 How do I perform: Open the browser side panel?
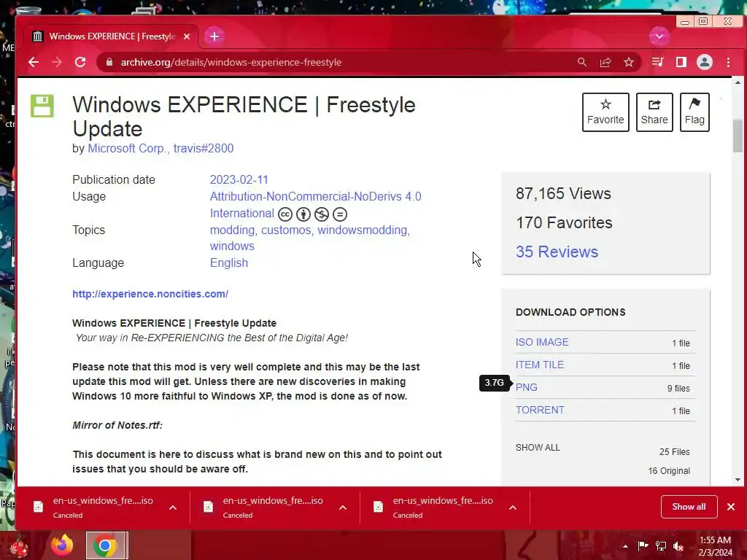pos(681,63)
